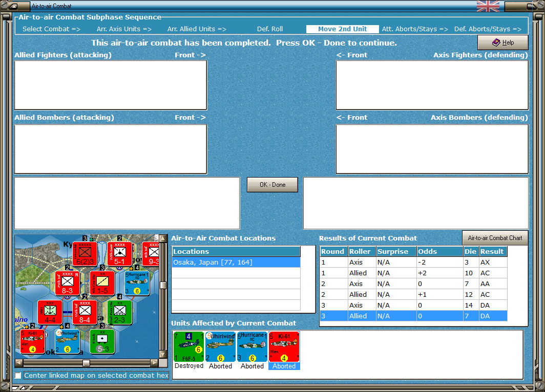Click the map vertical scrollbar thumb
Screen dimensions: 545x392
tap(162, 285)
